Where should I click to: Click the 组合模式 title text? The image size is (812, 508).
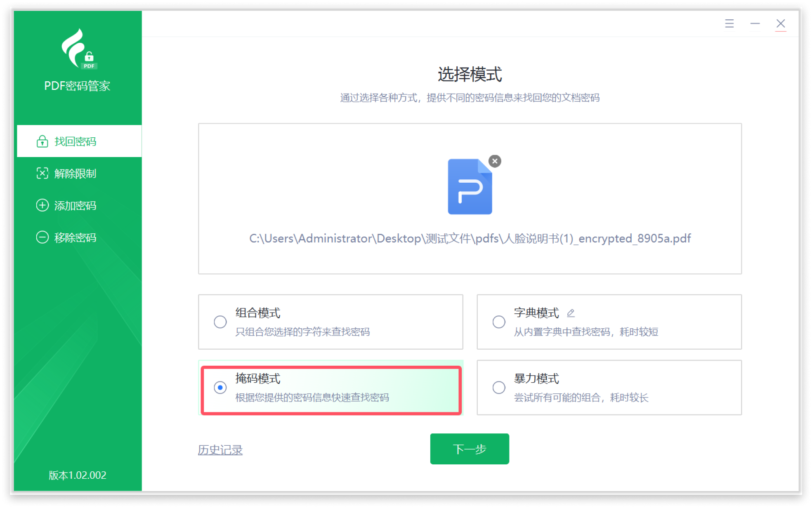(x=258, y=313)
